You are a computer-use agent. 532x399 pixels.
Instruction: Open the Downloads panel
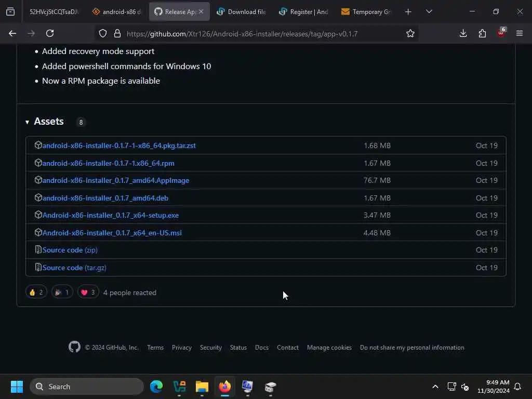(x=463, y=33)
